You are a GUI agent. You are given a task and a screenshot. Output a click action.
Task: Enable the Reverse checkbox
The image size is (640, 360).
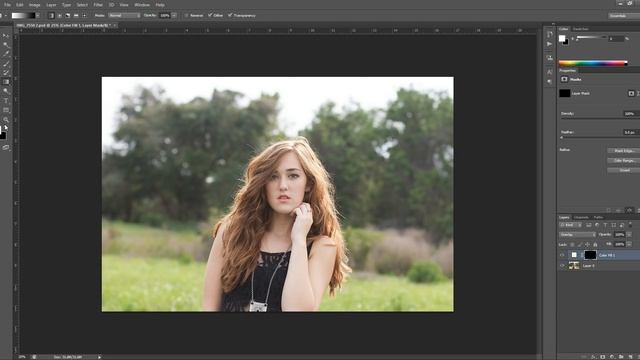click(x=187, y=16)
